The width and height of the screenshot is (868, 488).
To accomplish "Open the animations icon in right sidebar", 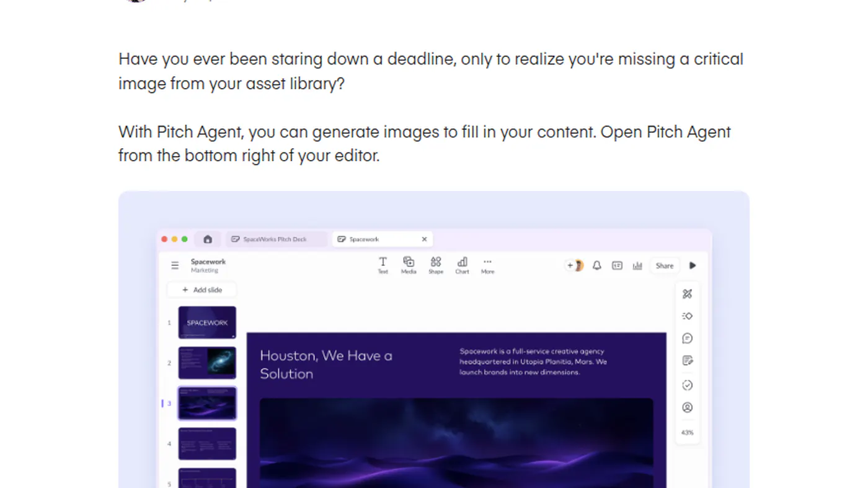I will pos(687,316).
